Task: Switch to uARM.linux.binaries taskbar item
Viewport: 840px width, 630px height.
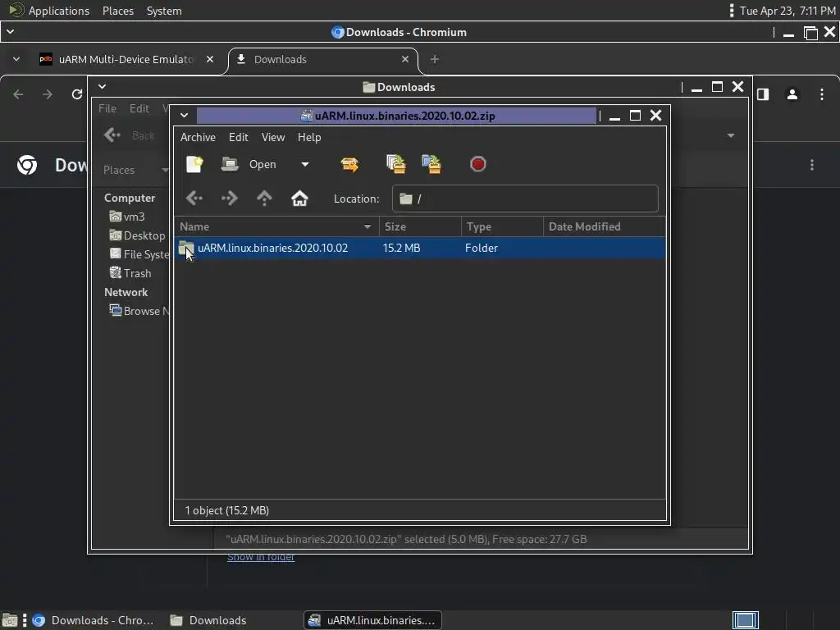Action: 373,620
